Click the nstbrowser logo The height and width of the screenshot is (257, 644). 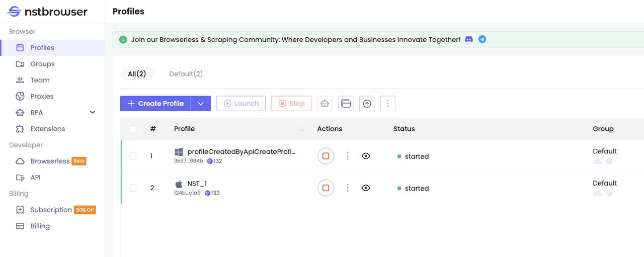point(48,12)
